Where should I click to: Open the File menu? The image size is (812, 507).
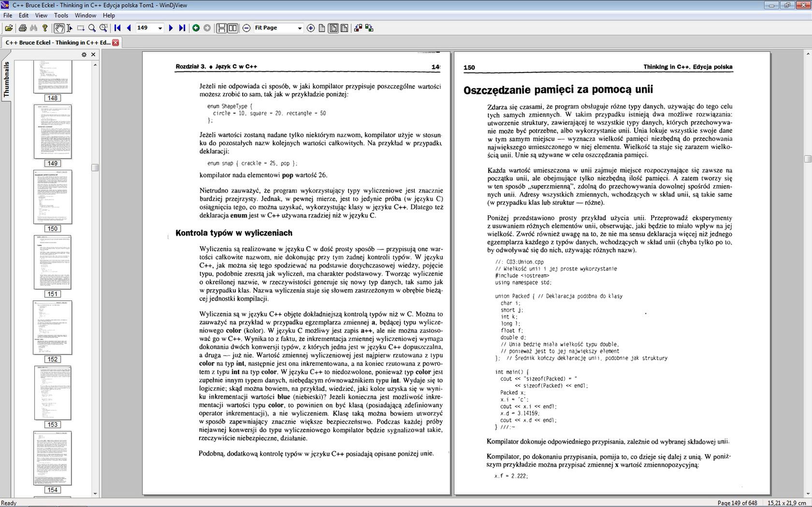(8, 15)
